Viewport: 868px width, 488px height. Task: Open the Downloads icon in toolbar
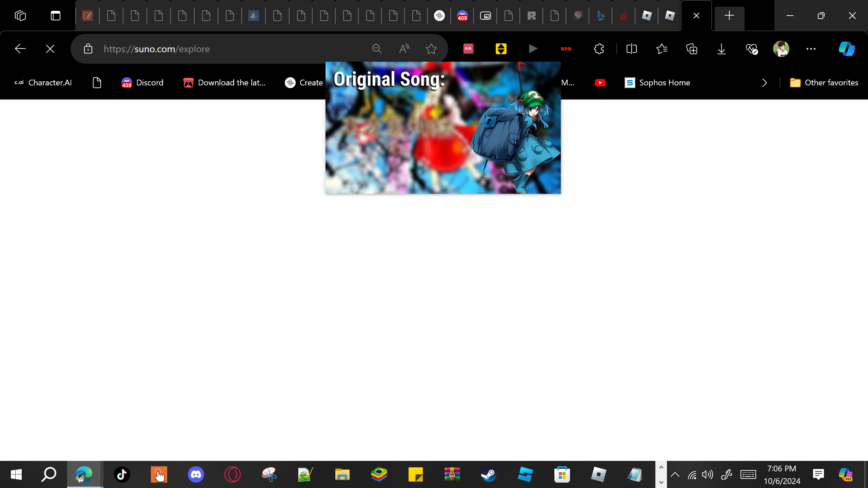(x=721, y=49)
